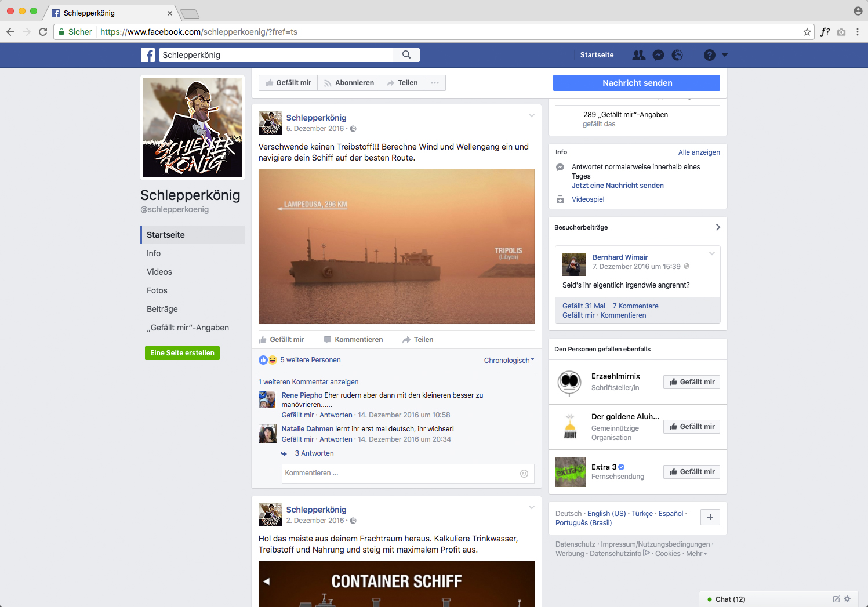Click plus button for more languages
This screenshot has width=868, height=607.
[710, 517]
